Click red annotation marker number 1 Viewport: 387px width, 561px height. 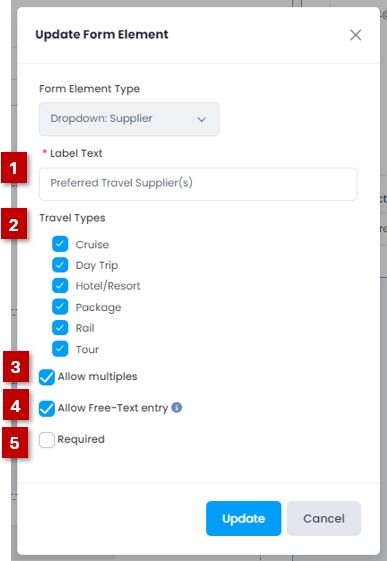click(x=14, y=168)
